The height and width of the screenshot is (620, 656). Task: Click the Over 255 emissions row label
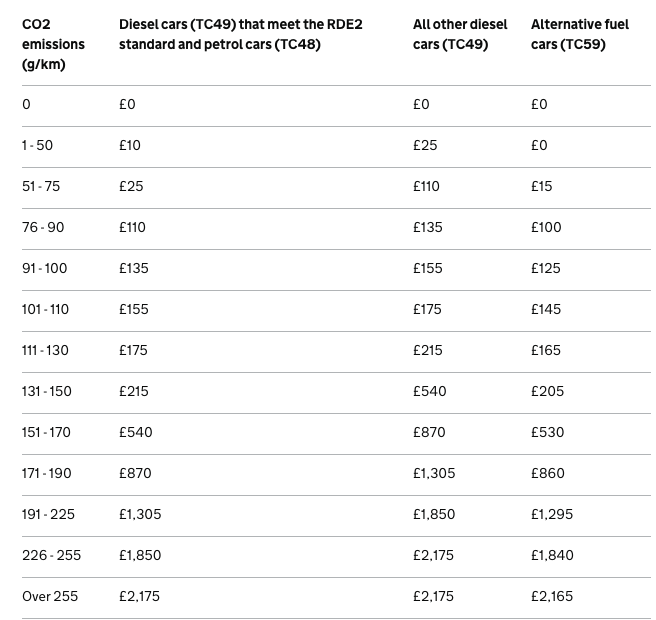click(50, 597)
